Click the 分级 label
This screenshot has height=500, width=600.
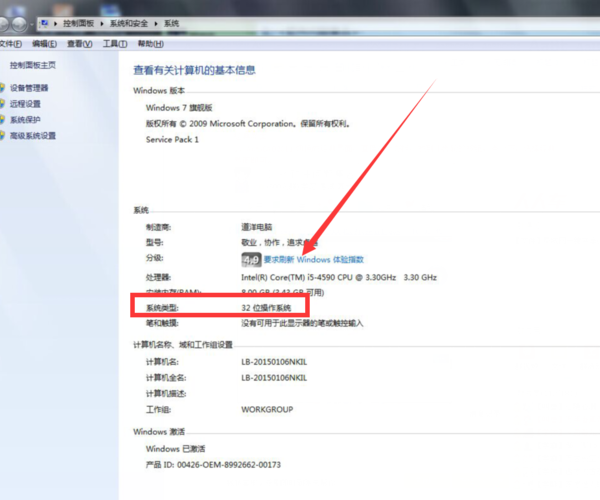(155, 258)
